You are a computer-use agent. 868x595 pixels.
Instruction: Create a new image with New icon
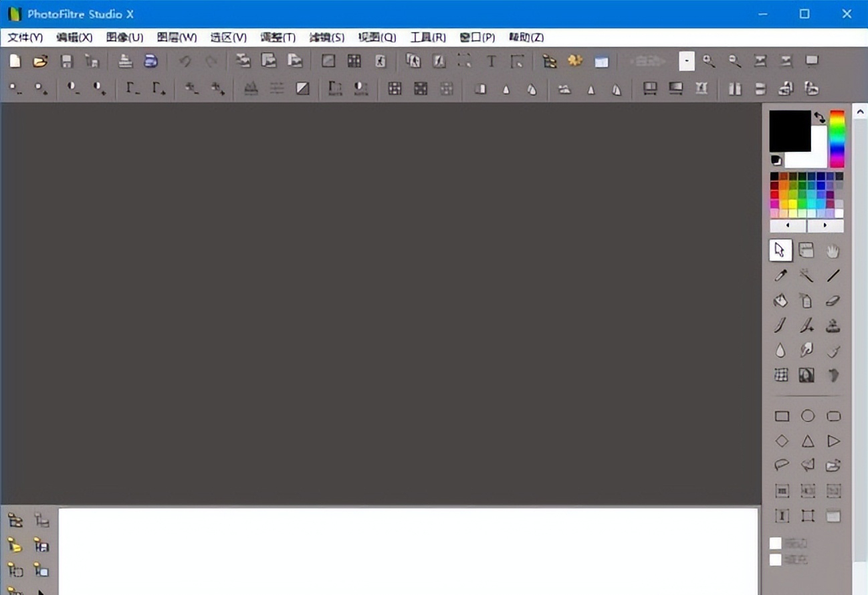click(x=15, y=62)
